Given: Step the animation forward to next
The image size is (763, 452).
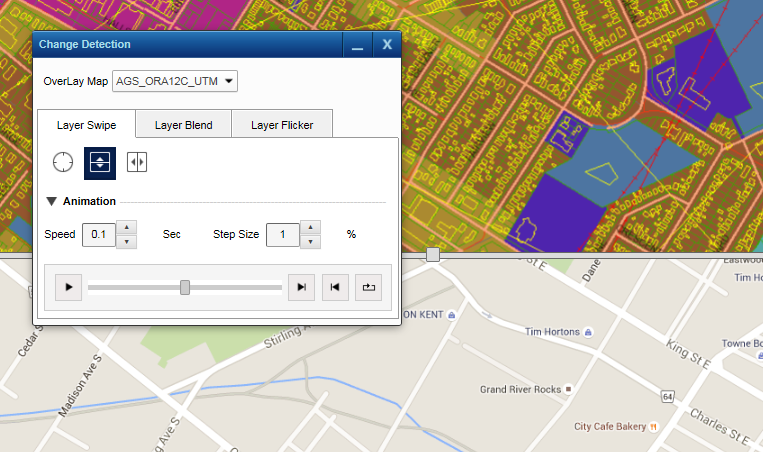Looking at the screenshot, I should [x=300, y=288].
